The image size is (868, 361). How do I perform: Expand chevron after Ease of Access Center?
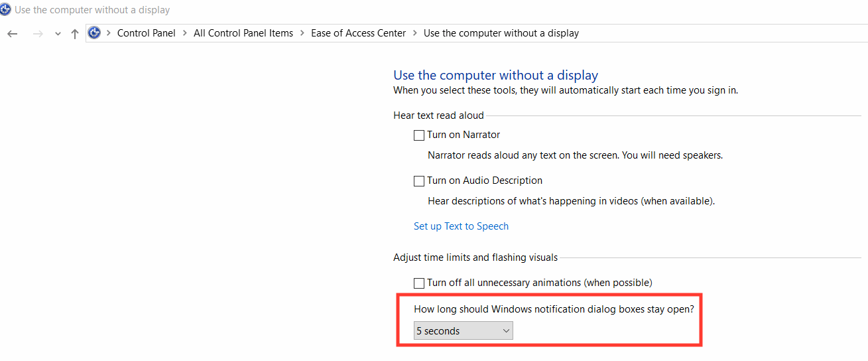coord(415,33)
